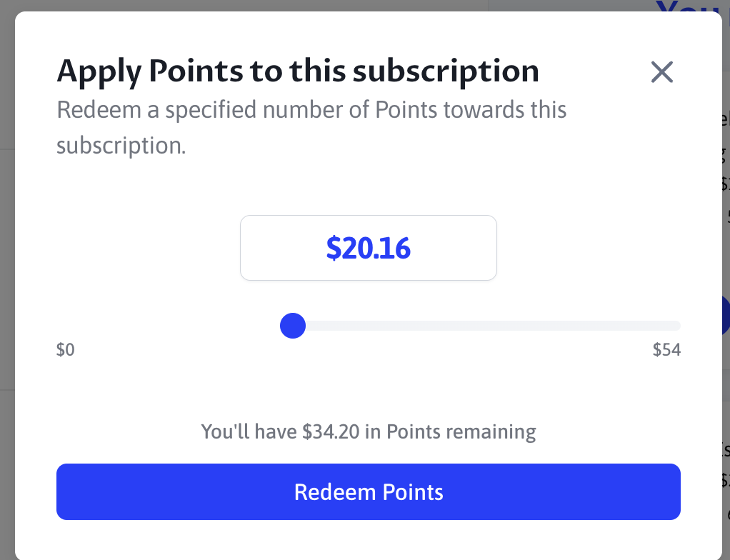Focus the $20.16 amount input field
The image size is (730, 560).
369,248
